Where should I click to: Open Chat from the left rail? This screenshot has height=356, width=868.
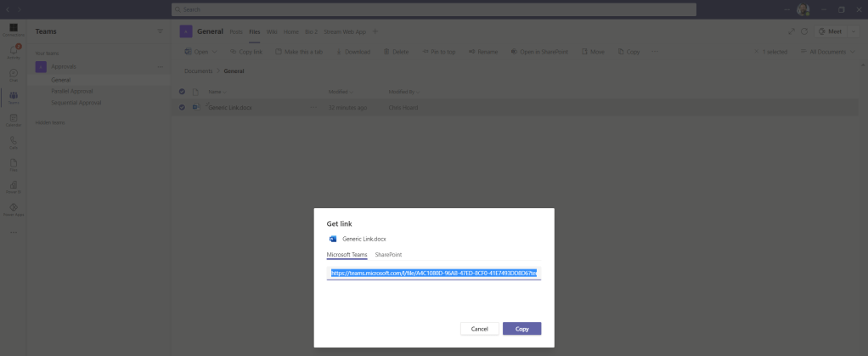click(14, 75)
